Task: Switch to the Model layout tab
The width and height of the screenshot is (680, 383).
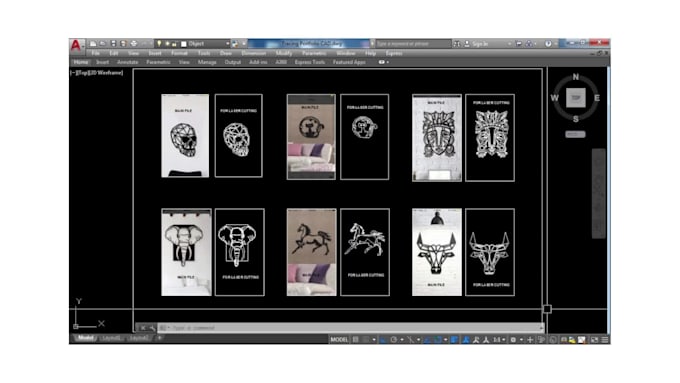Action: 85,338
